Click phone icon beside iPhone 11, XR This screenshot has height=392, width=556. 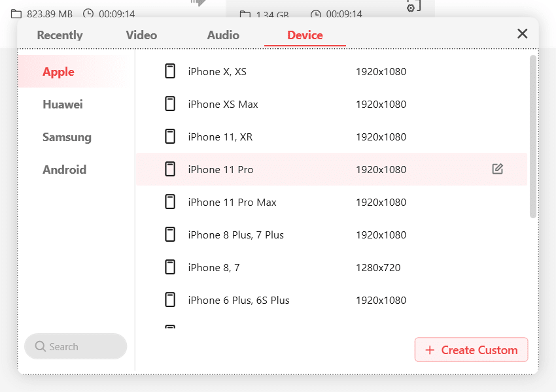click(x=170, y=137)
